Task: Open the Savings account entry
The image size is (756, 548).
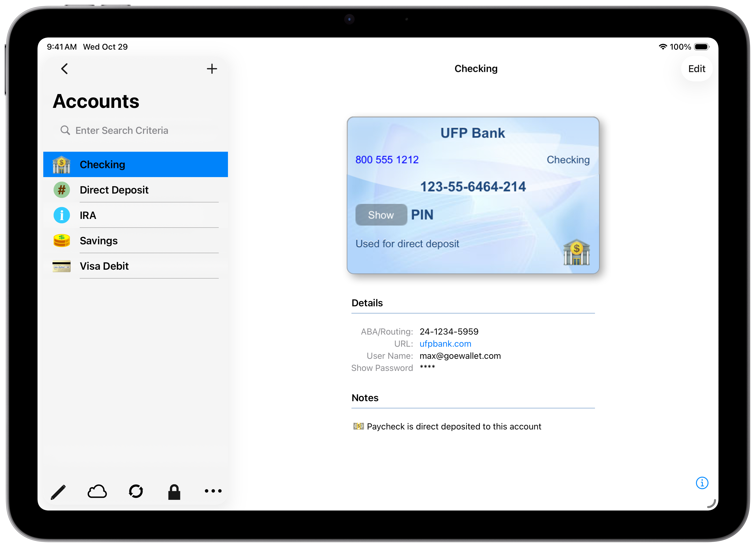Action: [x=135, y=241]
